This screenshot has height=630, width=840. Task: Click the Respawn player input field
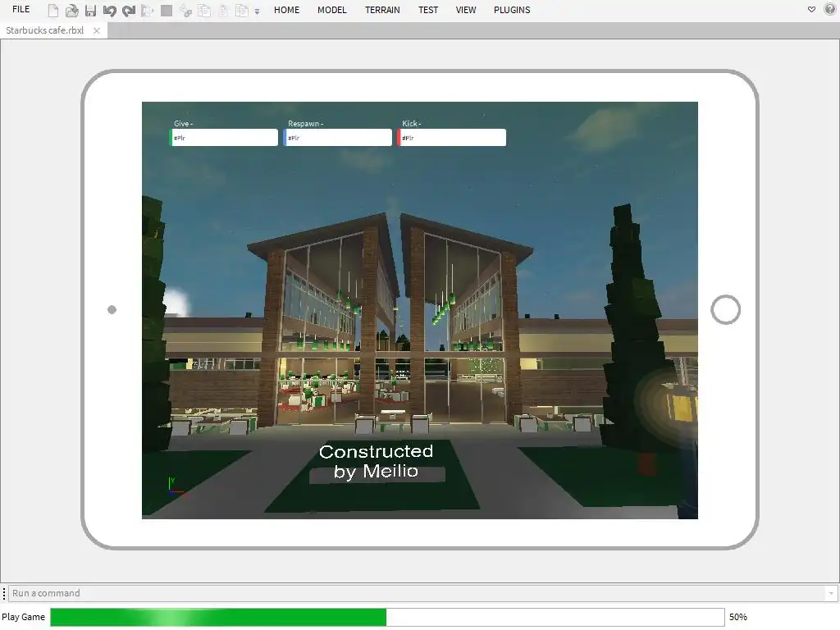pyautogui.click(x=338, y=137)
